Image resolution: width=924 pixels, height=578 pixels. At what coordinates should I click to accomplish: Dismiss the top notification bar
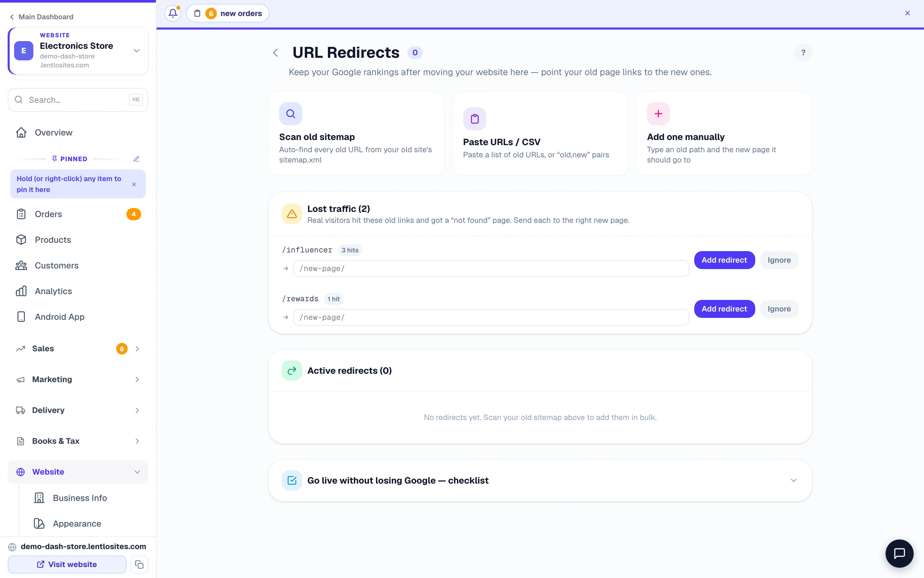coord(908,13)
